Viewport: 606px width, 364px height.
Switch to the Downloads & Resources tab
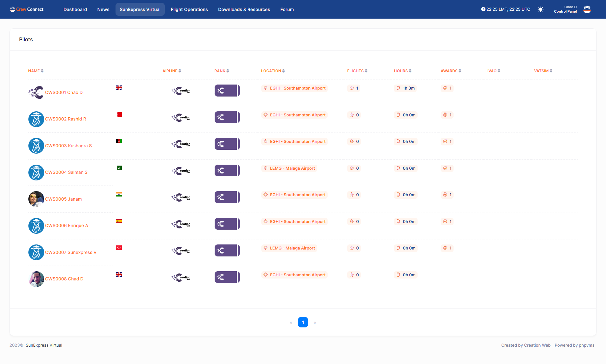click(244, 9)
